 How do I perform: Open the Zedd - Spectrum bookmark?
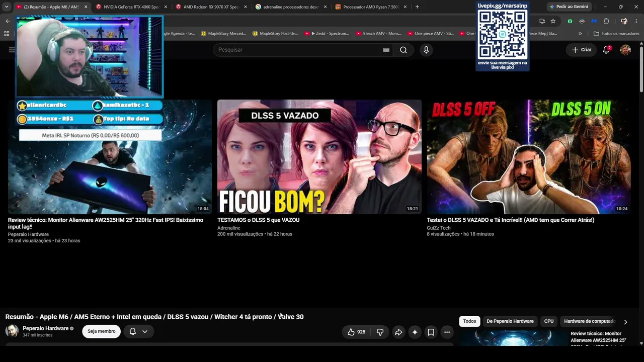(327, 34)
